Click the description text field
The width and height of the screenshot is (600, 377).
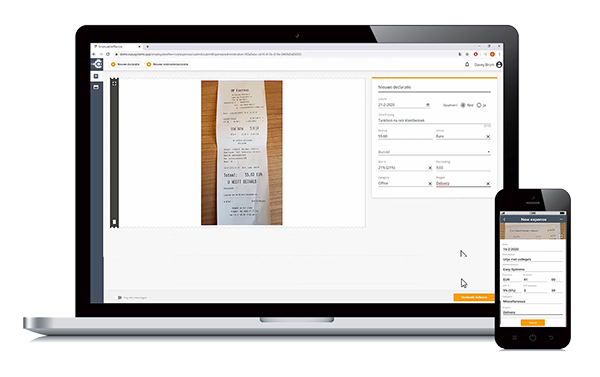click(x=434, y=121)
